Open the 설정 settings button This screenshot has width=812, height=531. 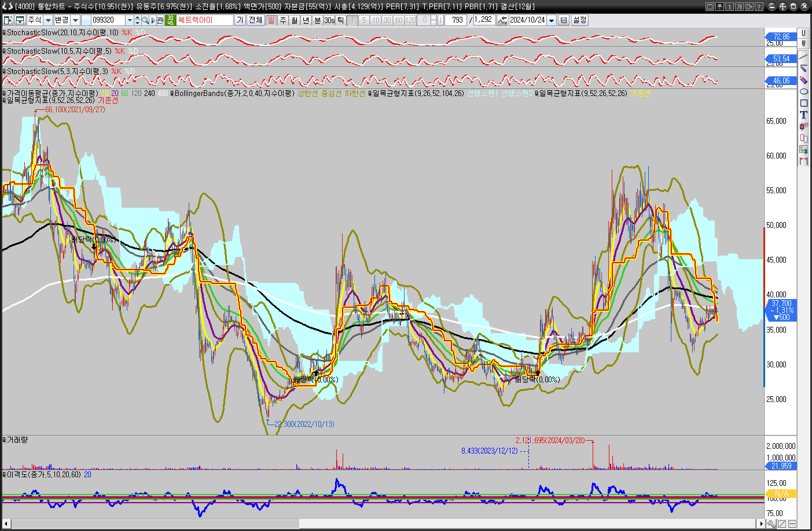tap(579, 20)
